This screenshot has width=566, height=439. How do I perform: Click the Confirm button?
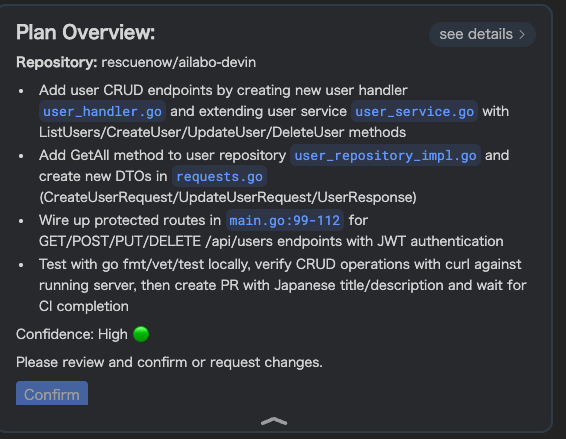tap(52, 393)
